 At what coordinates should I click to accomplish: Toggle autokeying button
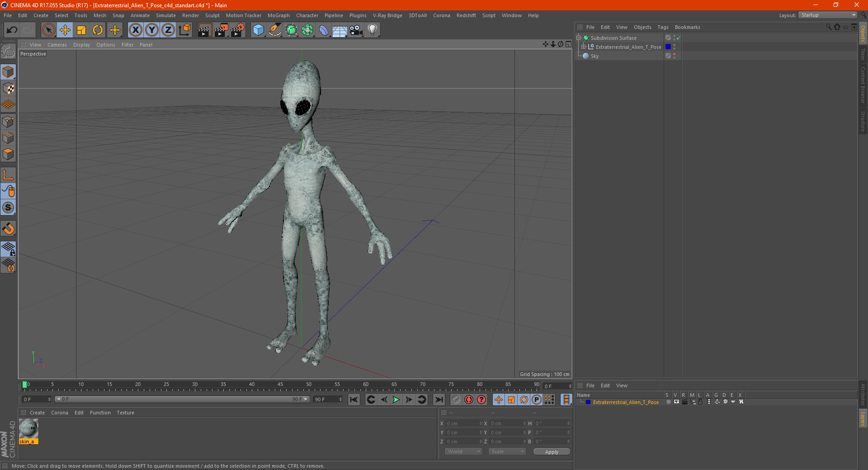(x=469, y=399)
